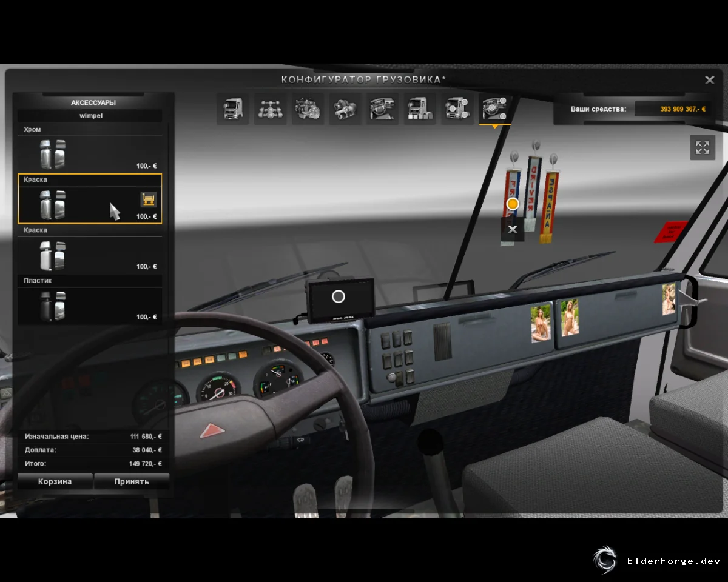This screenshot has width=728, height=582.
Task: Toggle full-screen truck preview
Action: tap(703, 147)
